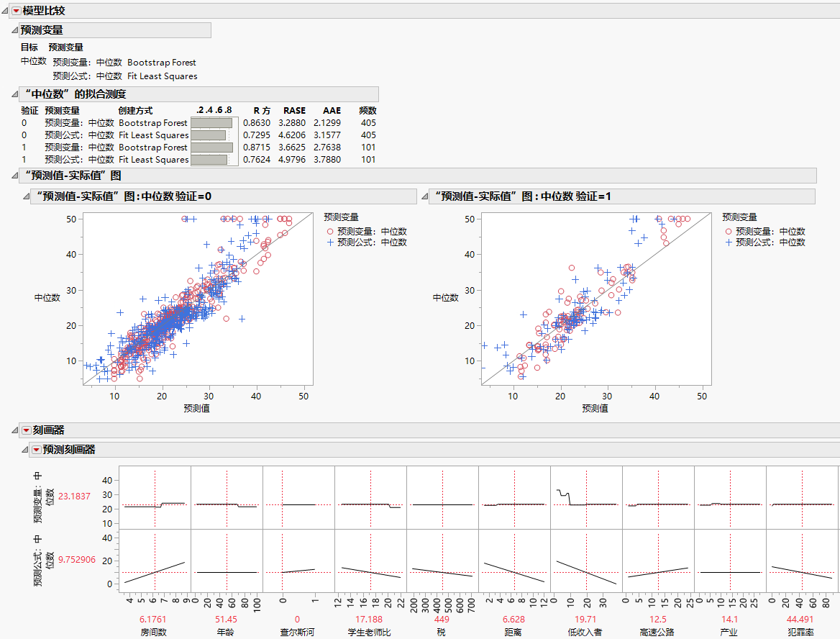Click the Bootstrap Forest fit measure bar
The width and height of the screenshot is (840, 639).
pos(212,122)
